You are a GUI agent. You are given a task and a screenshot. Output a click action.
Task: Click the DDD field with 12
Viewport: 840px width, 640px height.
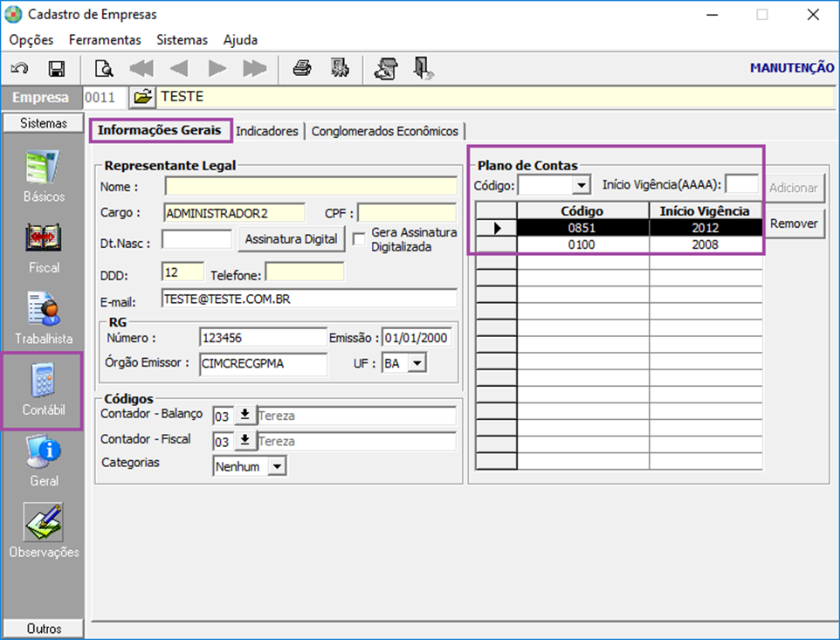tap(182, 272)
